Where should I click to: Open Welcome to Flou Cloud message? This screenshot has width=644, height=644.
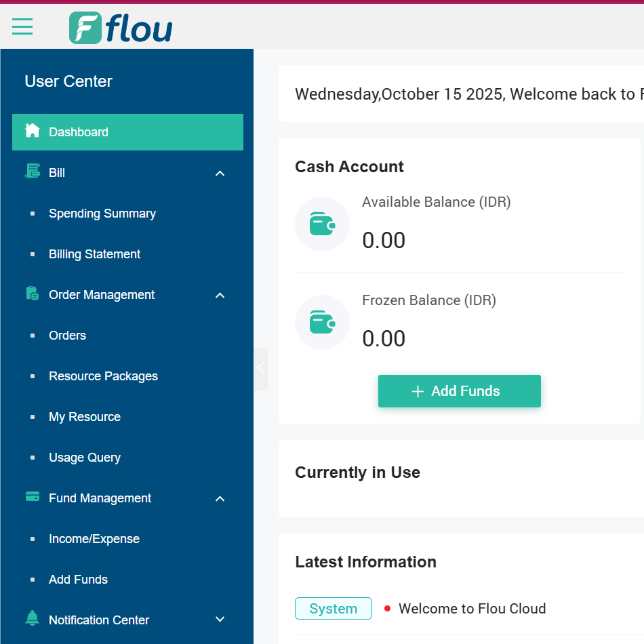coord(472,609)
